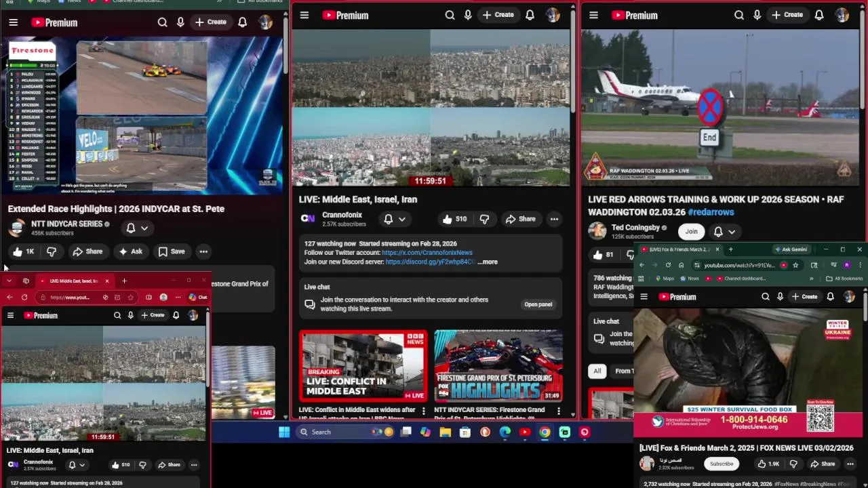
Task: Click voice search microphone in INDYCAR window
Action: tap(180, 22)
